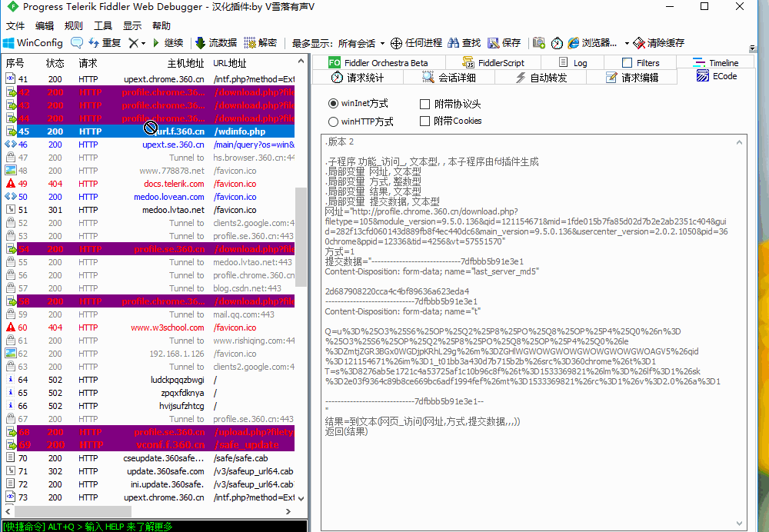Open the comment speech bubble icon

tap(77, 43)
